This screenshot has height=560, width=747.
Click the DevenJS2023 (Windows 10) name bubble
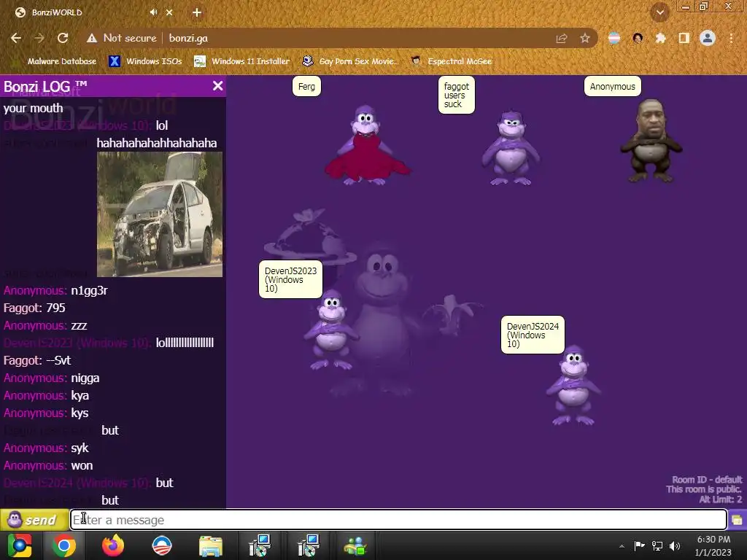click(x=290, y=279)
